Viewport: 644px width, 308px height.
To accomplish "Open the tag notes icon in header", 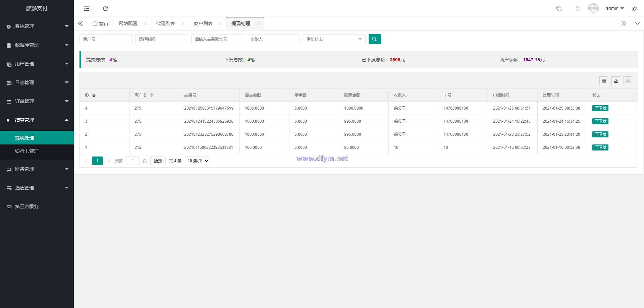I will pos(559,9).
